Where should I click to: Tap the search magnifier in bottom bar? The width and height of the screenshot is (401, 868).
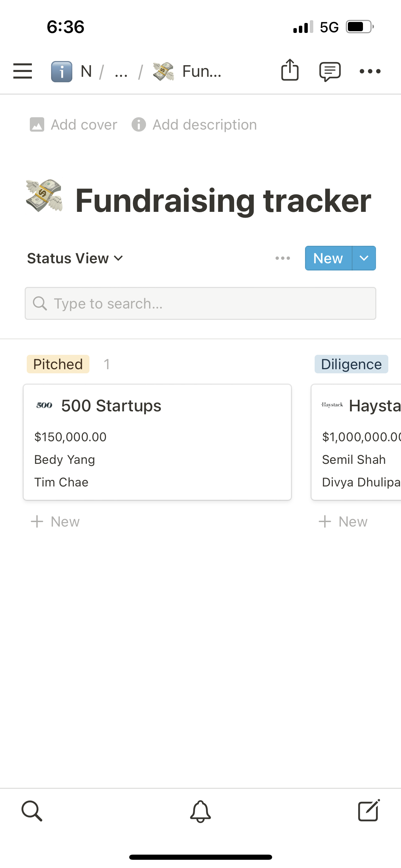pos(32,811)
